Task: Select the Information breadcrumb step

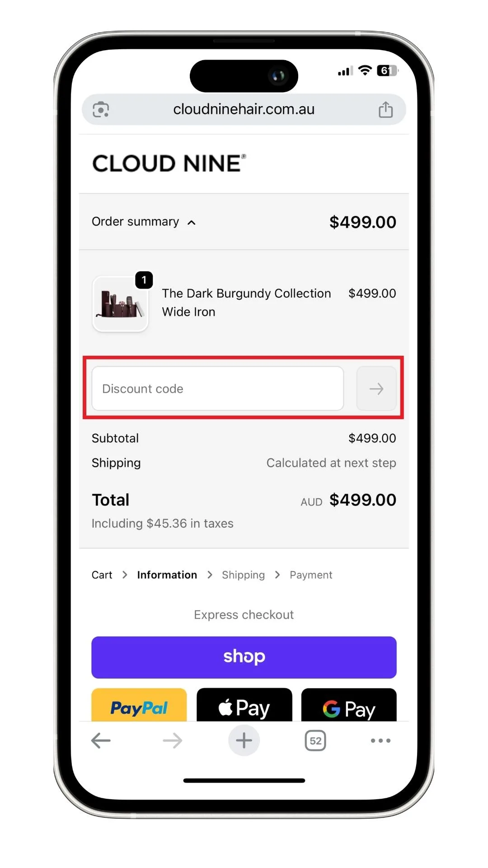Action: point(167,575)
